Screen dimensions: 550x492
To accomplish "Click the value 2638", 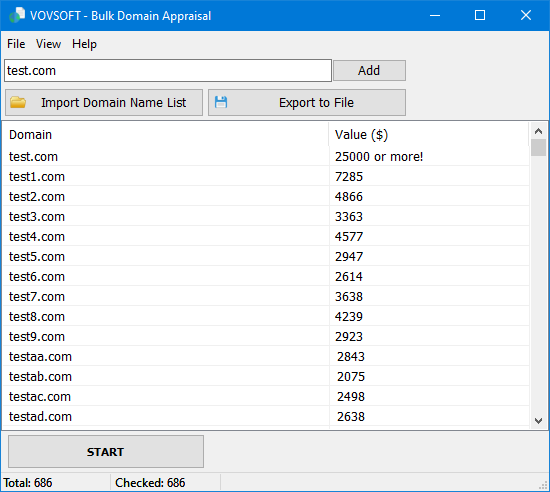I will point(351,416).
